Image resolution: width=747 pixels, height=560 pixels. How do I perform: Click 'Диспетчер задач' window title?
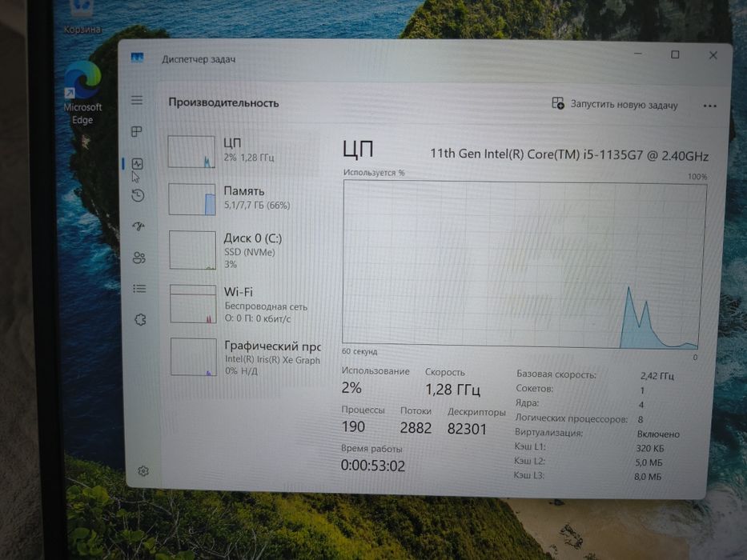[199, 59]
